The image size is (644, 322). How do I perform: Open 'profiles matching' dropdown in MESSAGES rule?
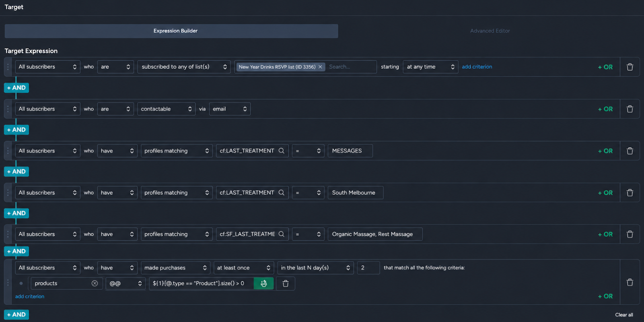point(177,151)
